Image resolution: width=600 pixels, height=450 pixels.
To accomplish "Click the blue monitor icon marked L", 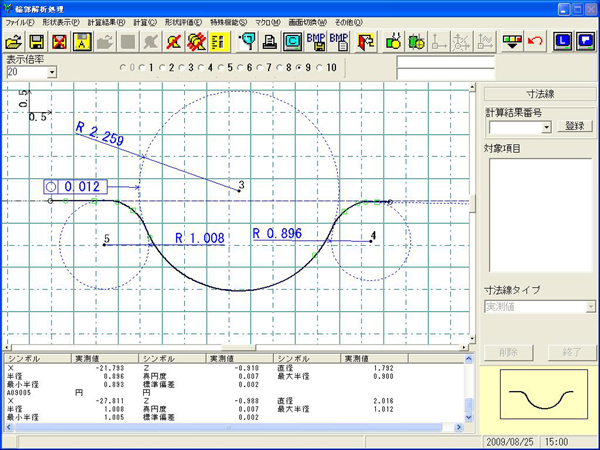I will click(562, 41).
